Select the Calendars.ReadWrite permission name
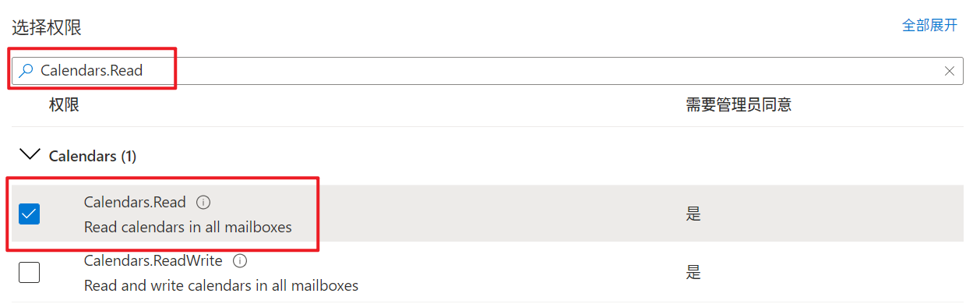 point(153,260)
